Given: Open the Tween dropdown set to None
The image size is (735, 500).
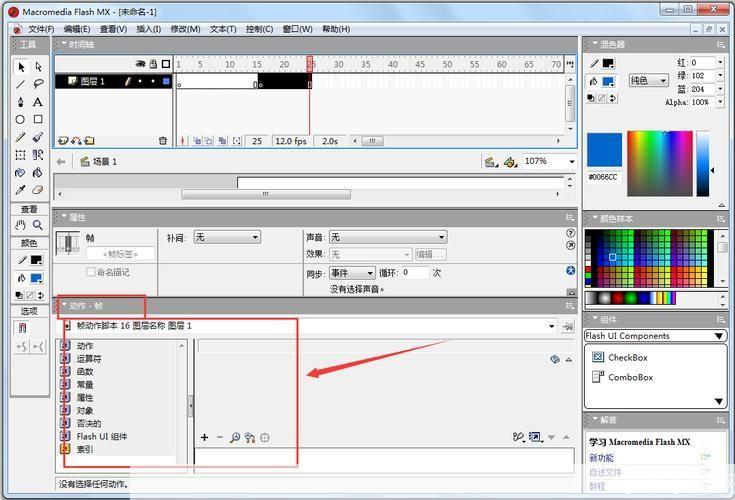Looking at the screenshot, I should pyautogui.click(x=227, y=237).
